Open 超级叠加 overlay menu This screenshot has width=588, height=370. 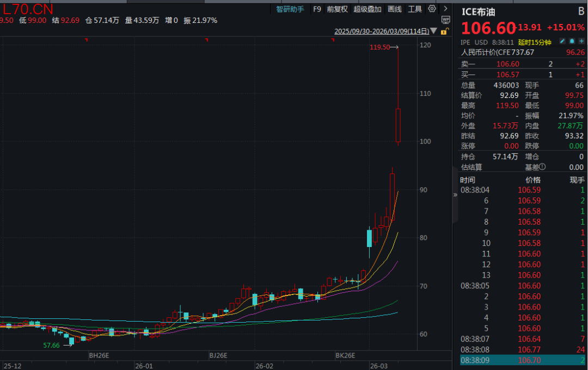pyautogui.click(x=367, y=9)
